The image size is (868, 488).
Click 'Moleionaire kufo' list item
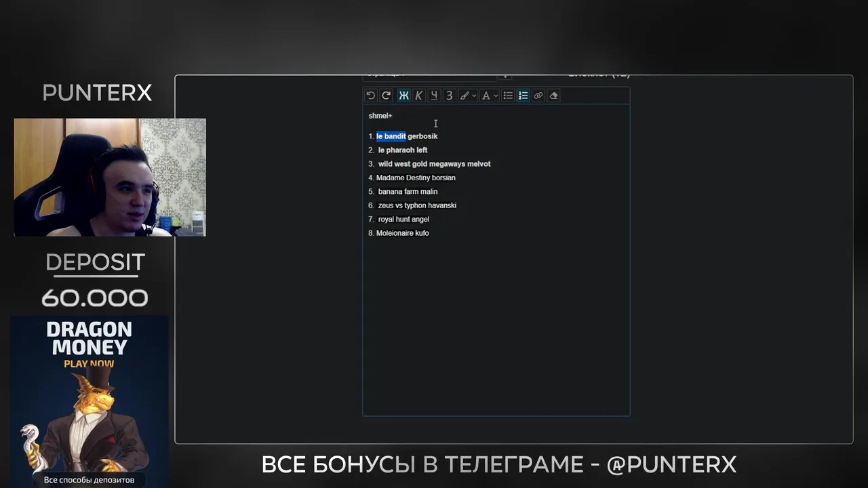(x=403, y=233)
